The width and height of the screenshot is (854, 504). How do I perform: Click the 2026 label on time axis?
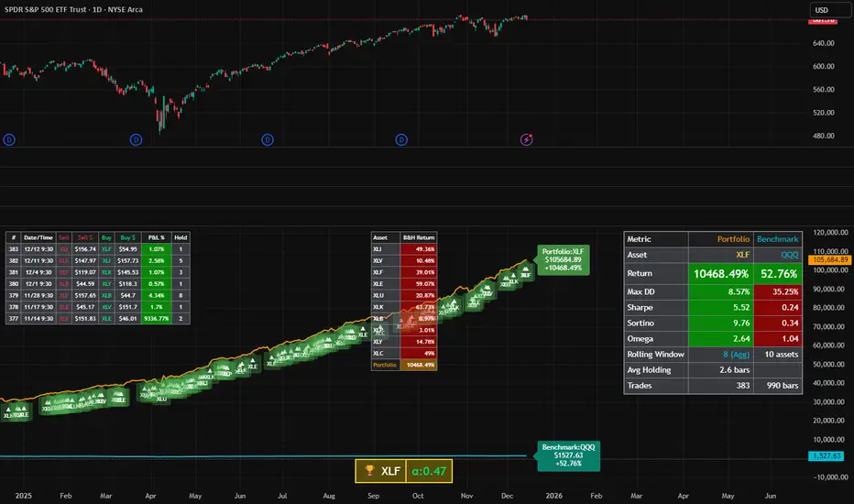click(x=553, y=496)
